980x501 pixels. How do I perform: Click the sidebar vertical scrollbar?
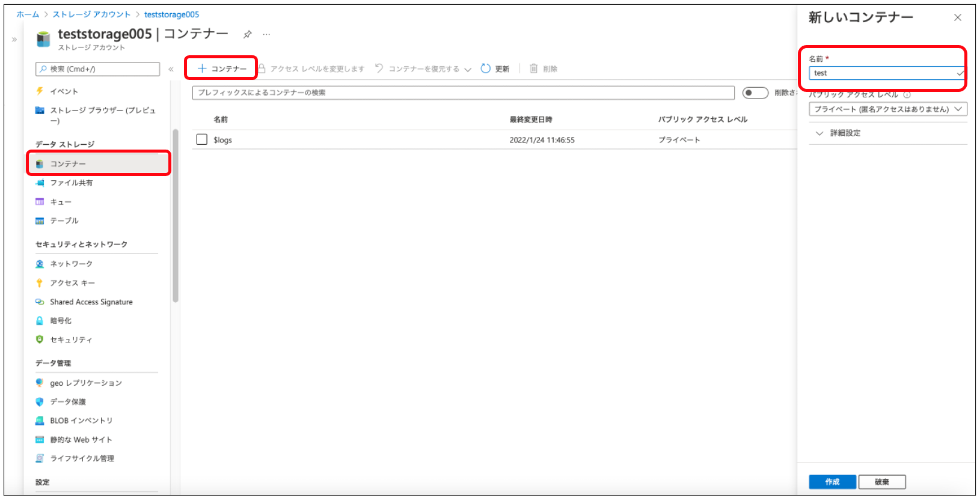pyautogui.click(x=176, y=216)
